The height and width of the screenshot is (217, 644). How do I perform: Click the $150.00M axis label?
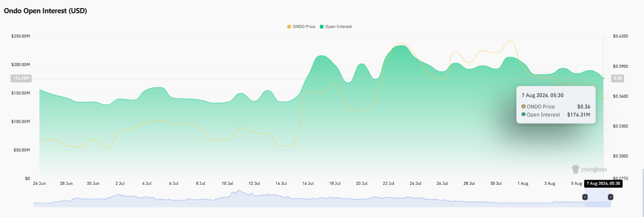click(20, 93)
